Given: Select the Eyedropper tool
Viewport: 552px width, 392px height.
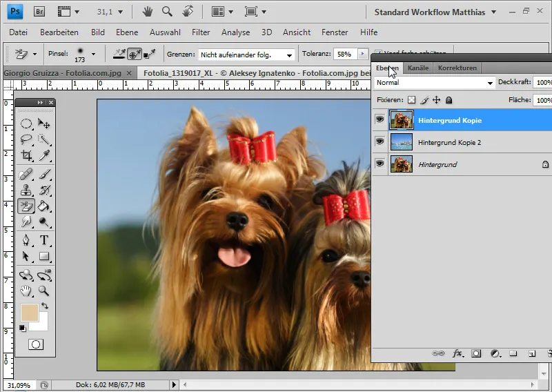Looking at the screenshot, I should [44, 155].
